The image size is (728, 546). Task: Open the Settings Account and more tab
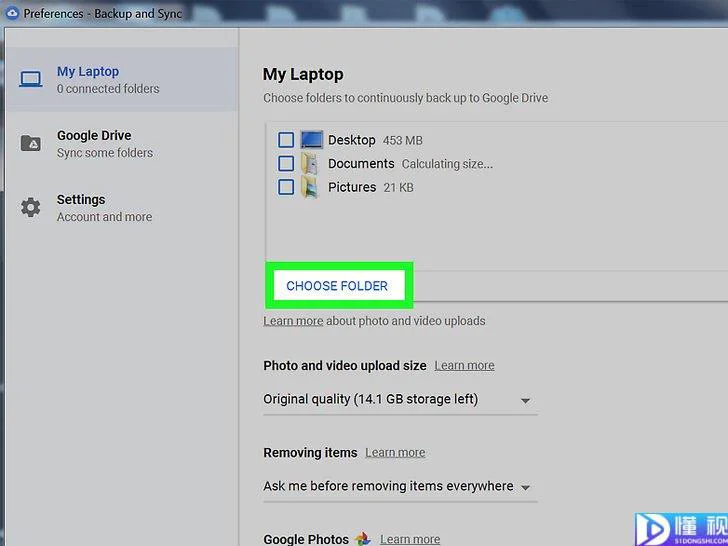(x=122, y=208)
